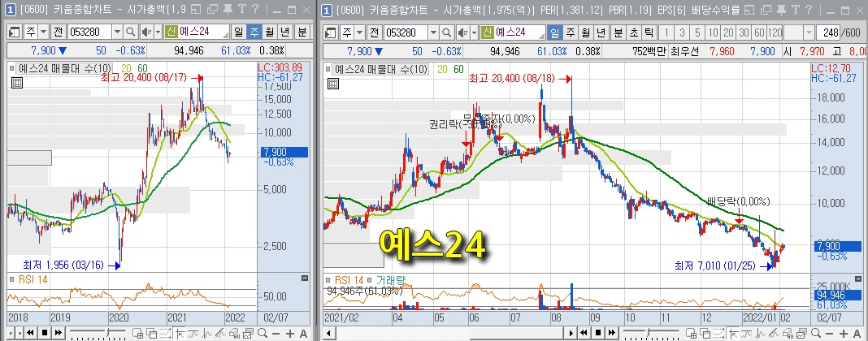Click the zoom magnifier in right bottom toolbar
Screen dimensions: 868x341
(x=815, y=333)
